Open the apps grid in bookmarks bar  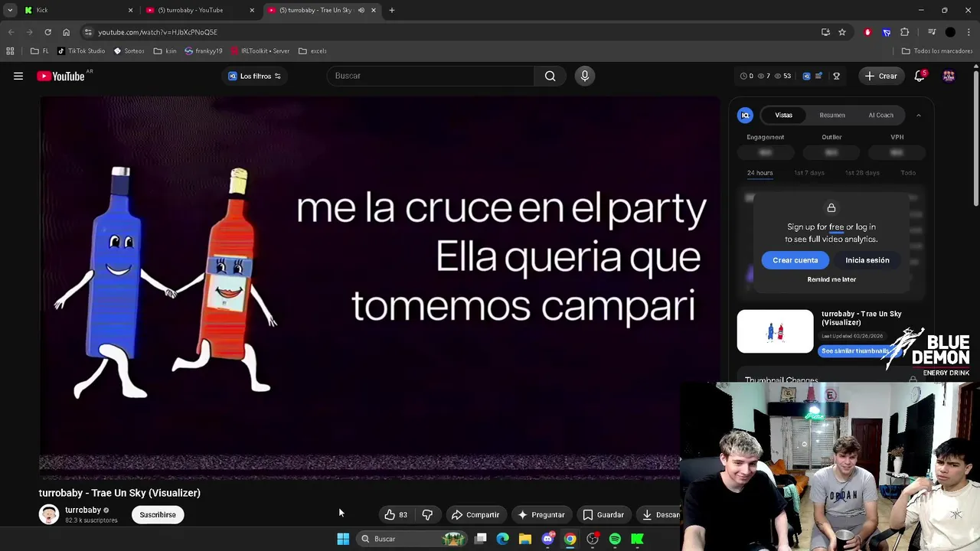(x=10, y=51)
